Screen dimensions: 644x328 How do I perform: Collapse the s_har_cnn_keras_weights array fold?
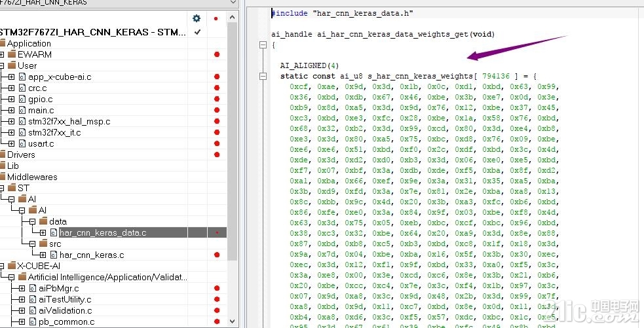[263, 76]
